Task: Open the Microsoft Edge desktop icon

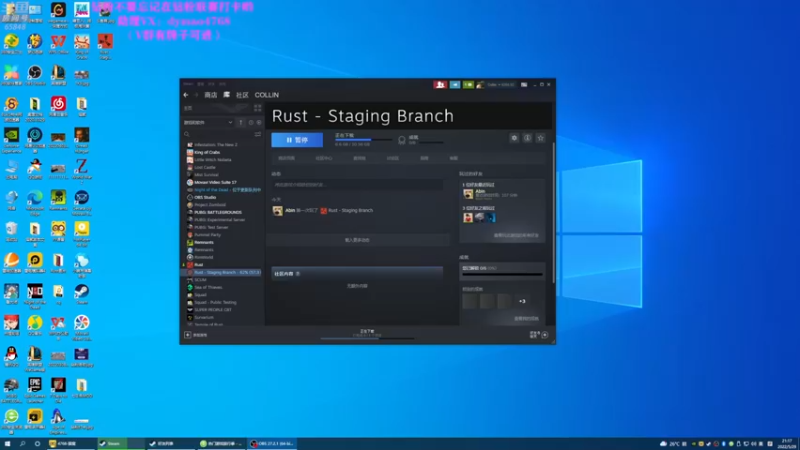Action: (x=35, y=201)
